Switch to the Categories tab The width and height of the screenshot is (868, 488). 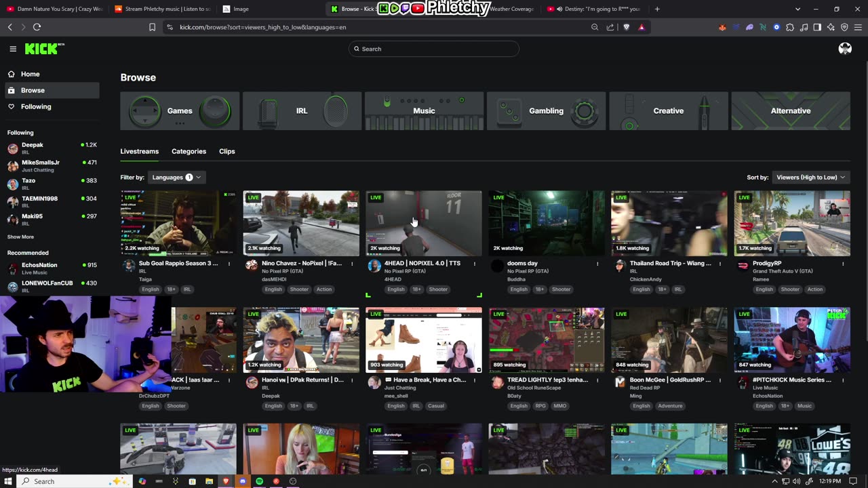[189, 151]
